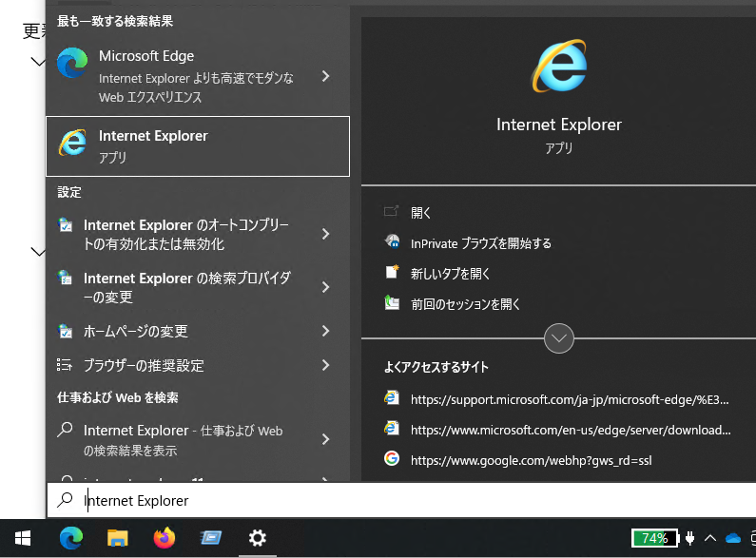The width and height of the screenshot is (756, 558).
Task: Open the blue window app on taskbar
Action: point(211,538)
